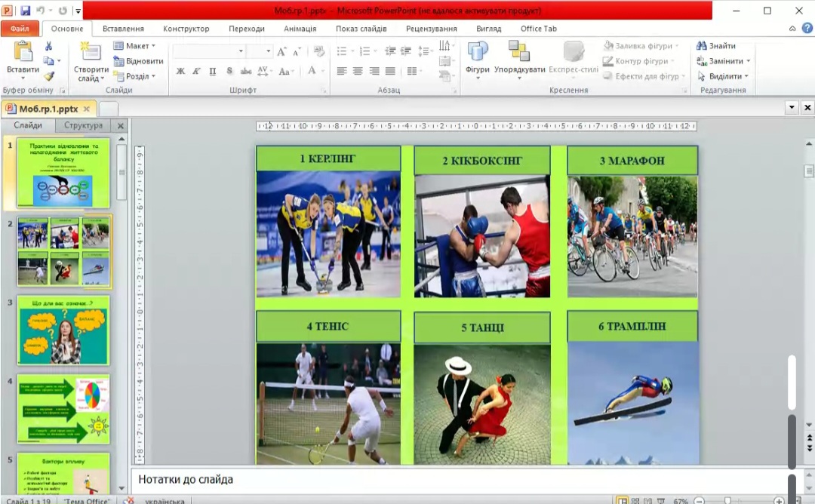Click the Save icon in quick access toolbar

click(x=25, y=11)
